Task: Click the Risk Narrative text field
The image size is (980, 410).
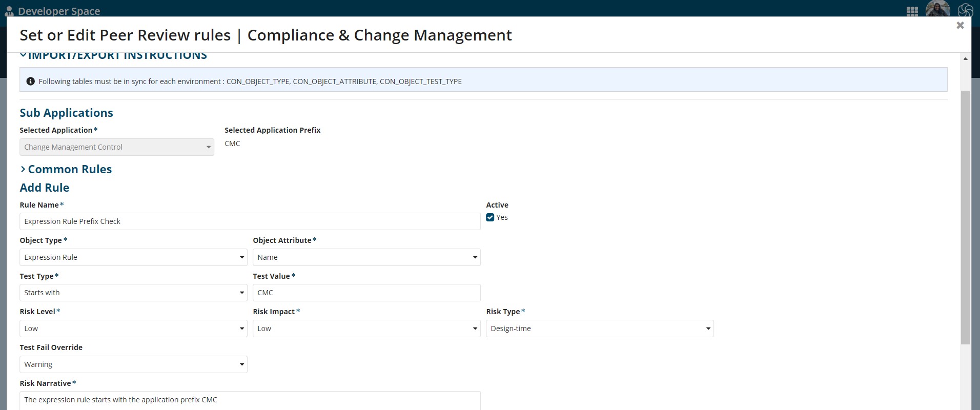Action: 250,400
